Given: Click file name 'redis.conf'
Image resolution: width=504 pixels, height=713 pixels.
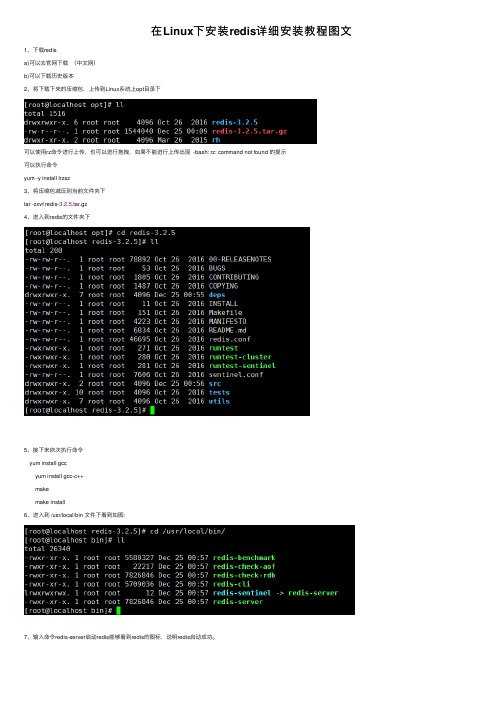Looking at the screenshot, I should [230, 339].
